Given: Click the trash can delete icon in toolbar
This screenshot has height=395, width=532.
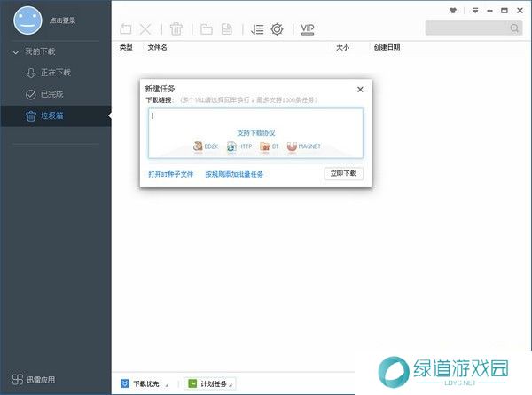Looking at the screenshot, I should [x=176, y=29].
